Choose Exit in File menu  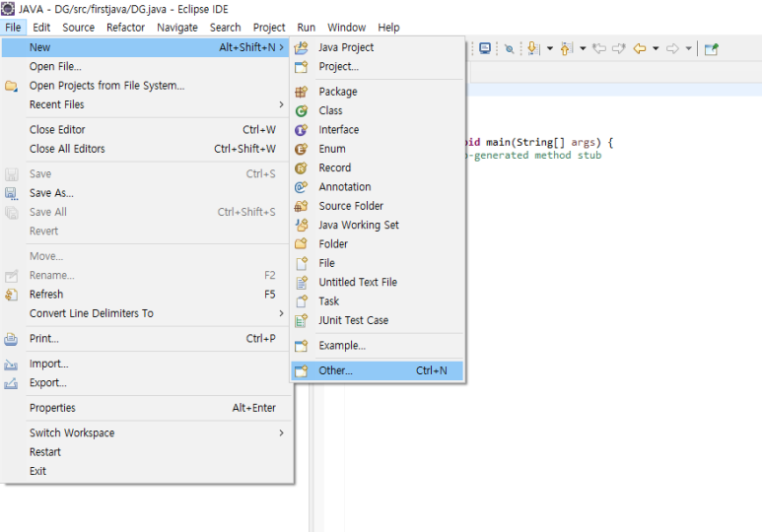[145, 471]
